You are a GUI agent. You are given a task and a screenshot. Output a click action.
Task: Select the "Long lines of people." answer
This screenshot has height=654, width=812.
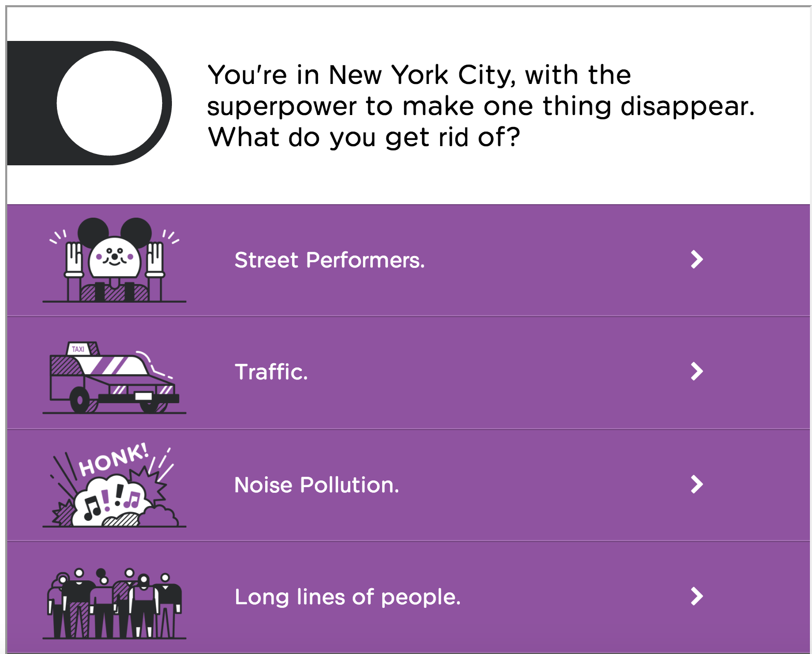[347, 598]
